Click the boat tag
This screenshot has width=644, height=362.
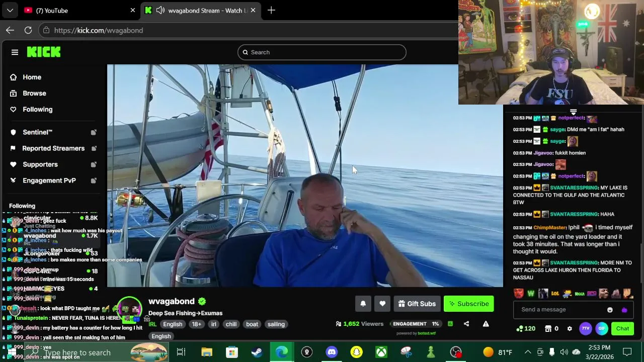252,324
